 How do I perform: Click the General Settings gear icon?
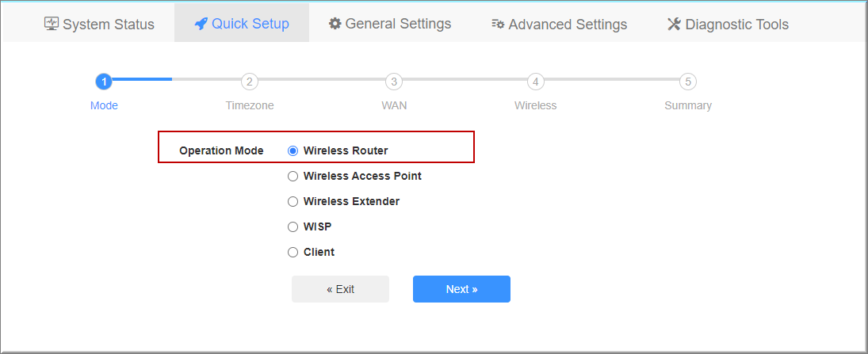(335, 24)
